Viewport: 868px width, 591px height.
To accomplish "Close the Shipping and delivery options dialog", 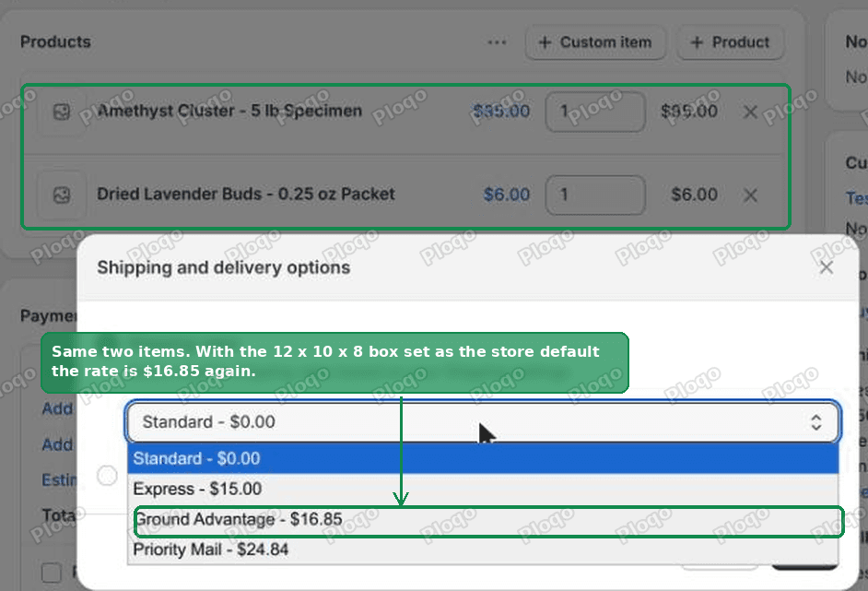I will pyautogui.click(x=826, y=267).
